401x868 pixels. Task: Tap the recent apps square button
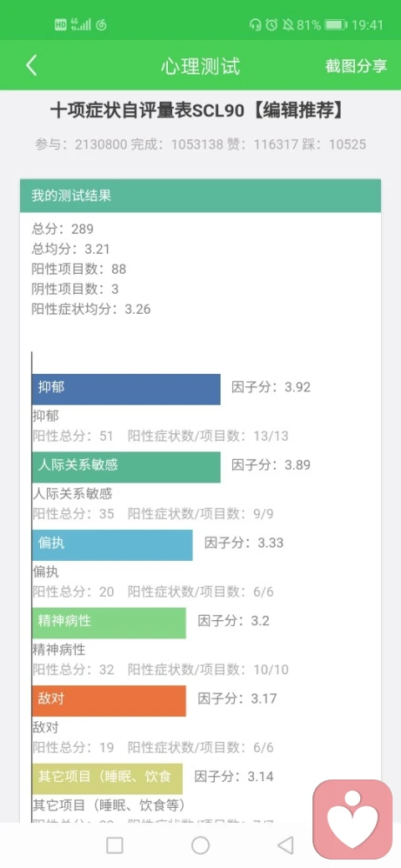pos(114,845)
